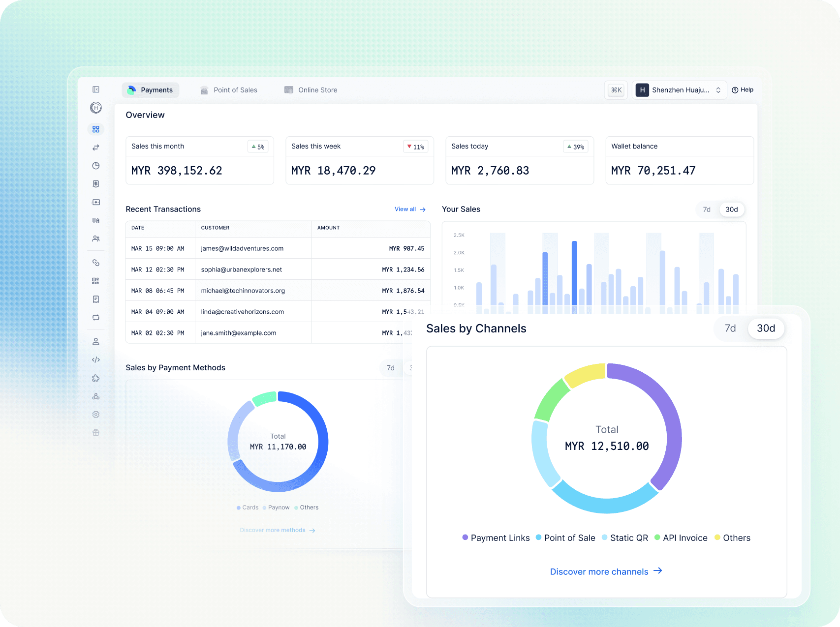Click MYR 70,251.47 wallet balance value

point(653,171)
